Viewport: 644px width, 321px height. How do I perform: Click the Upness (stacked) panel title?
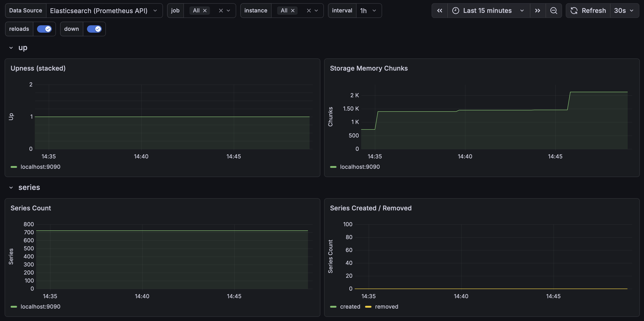pos(38,68)
